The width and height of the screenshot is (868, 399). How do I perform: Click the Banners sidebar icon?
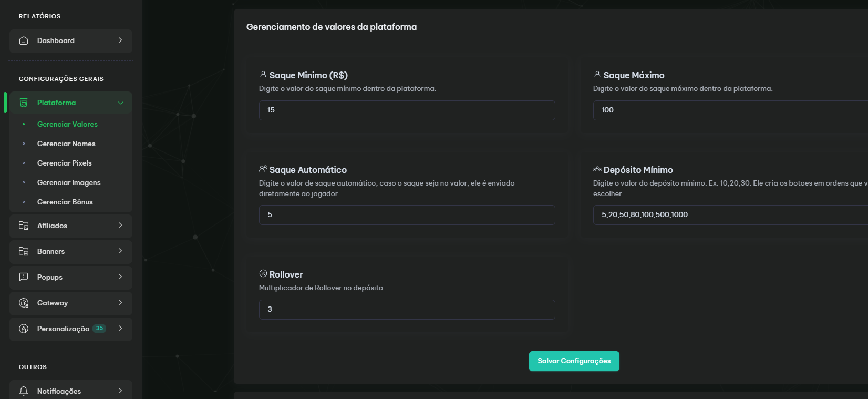(x=23, y=251)
